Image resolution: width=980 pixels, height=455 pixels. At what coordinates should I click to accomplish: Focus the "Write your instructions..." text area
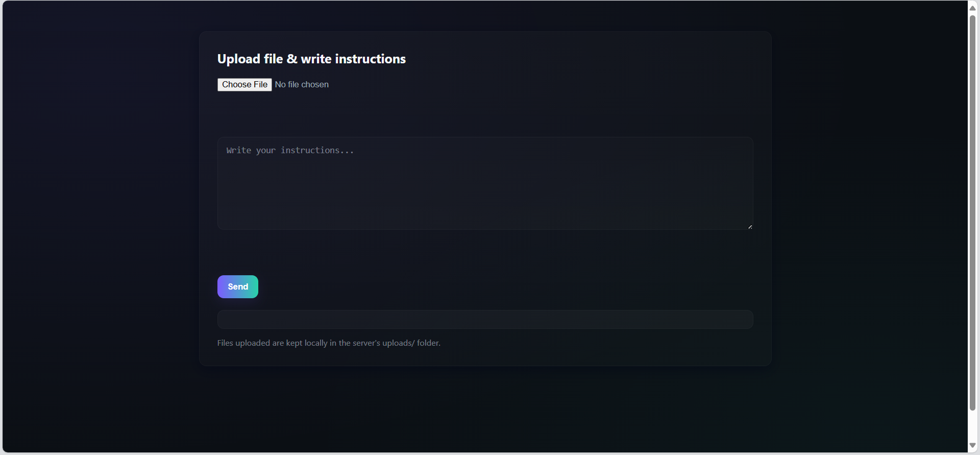pyautogui.click(x=485, y=183)
